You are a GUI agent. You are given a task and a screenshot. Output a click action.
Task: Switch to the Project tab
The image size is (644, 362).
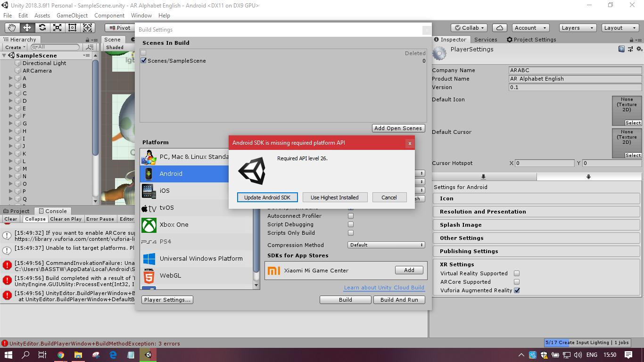[x=17, y=211]
